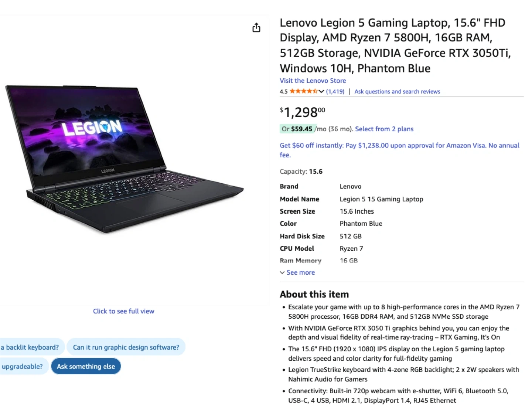Open the 1,419 customer ratings link
The width and height of the screenshot is (532, 407).
pos(335,91)
